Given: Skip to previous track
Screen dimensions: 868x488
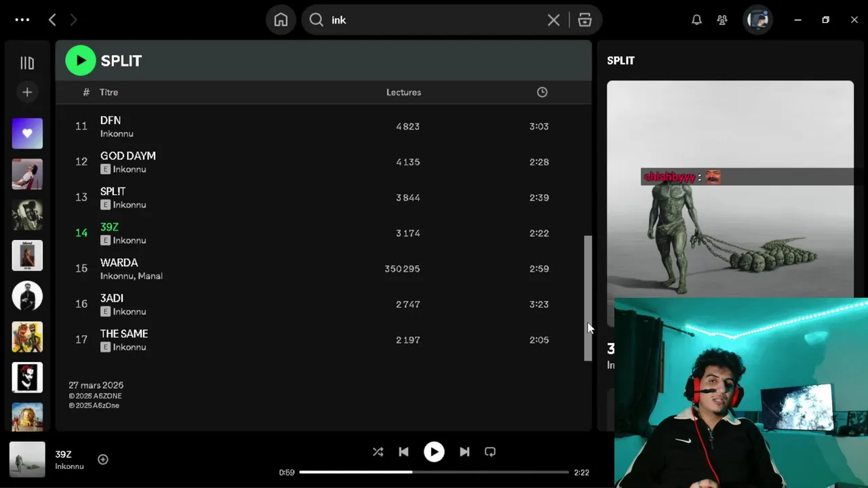Looking at the screenshot, I should pos(403,452).
